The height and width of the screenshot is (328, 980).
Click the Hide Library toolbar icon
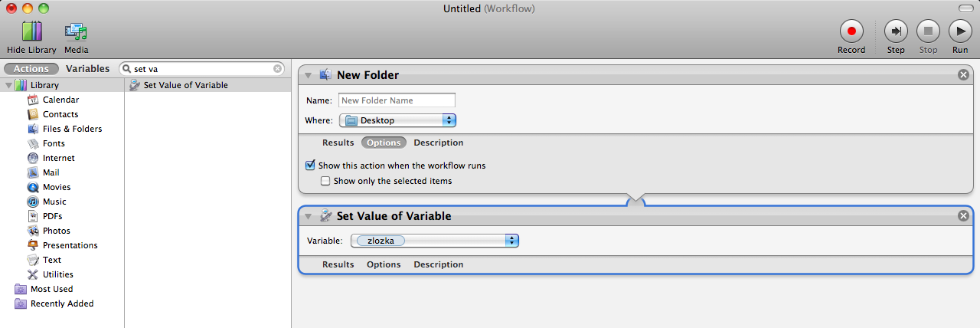click(x=31, y=31)
